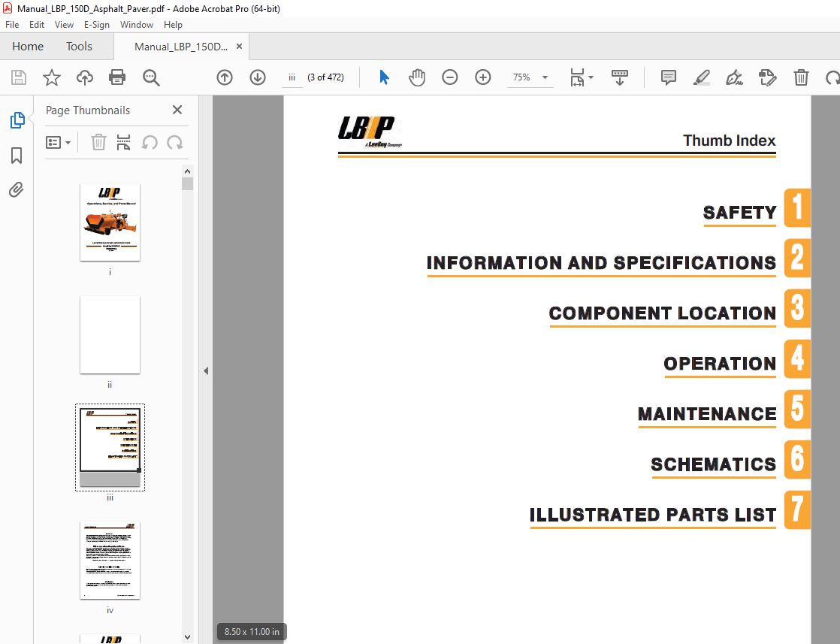Image resolution: width=840 pixels, height=644 pixels.
Task: Select the page iii thumbnail
Action: point(110,447)
